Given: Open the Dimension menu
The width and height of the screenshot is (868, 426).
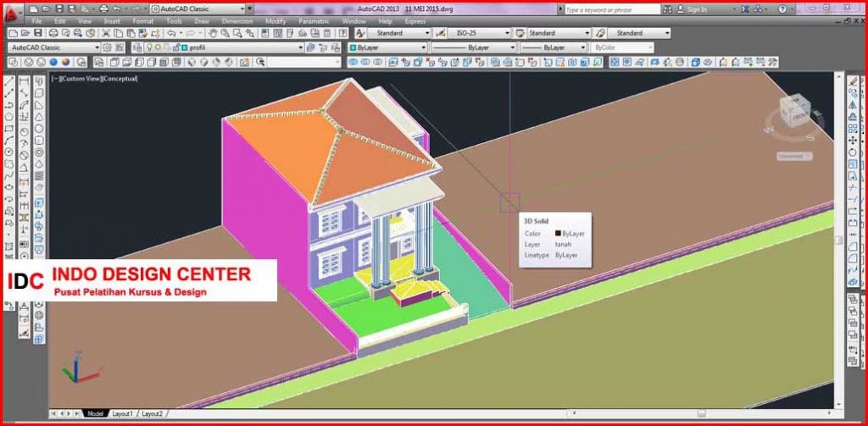Looking at the screenshot, I should [237, 21].
